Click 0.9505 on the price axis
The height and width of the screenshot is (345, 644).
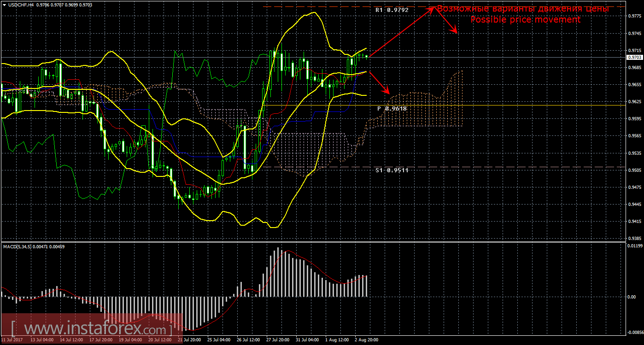[635, 170]
